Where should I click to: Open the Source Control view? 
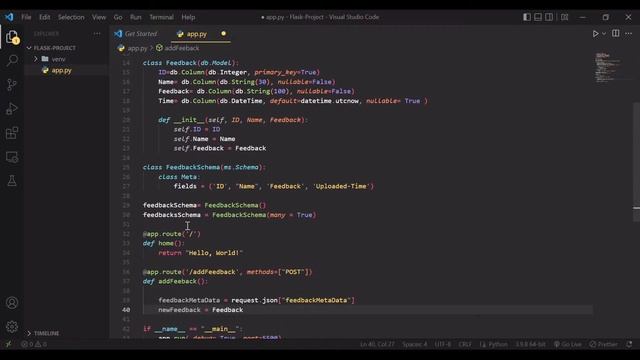(12, 84)
